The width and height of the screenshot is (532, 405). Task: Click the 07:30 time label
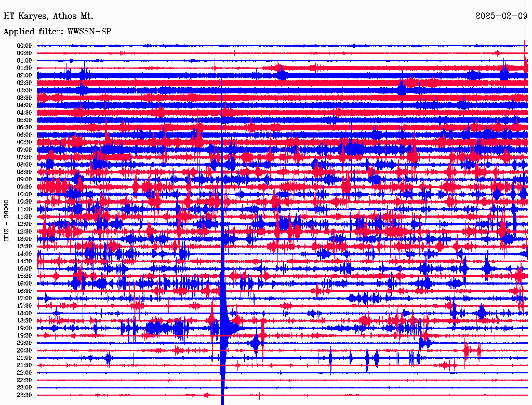24,157
